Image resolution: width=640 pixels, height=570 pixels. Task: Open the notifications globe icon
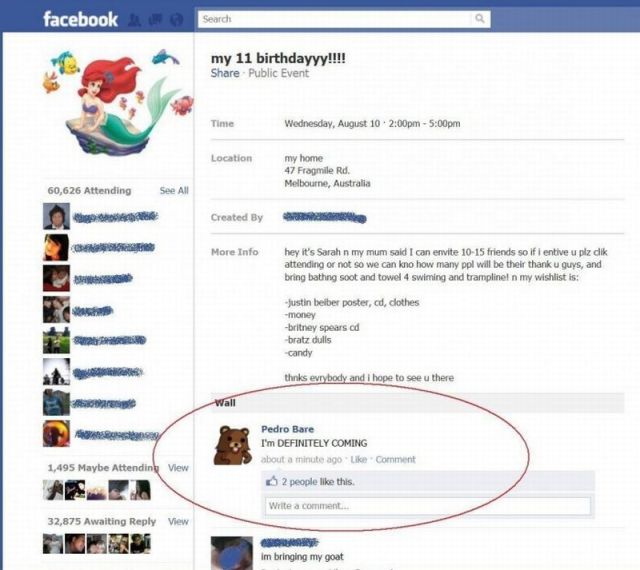coord(176,20)
